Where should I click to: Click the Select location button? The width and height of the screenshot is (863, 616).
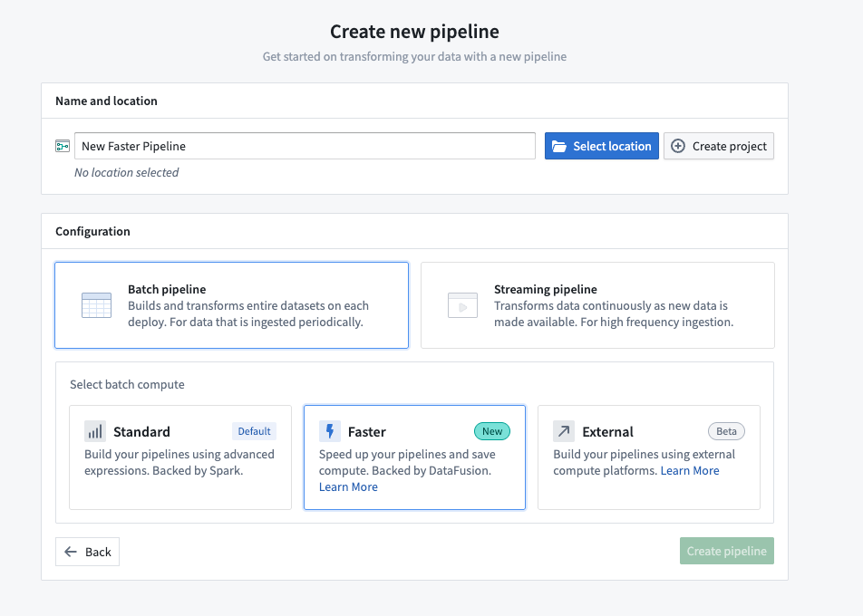[x=601, y=145]
